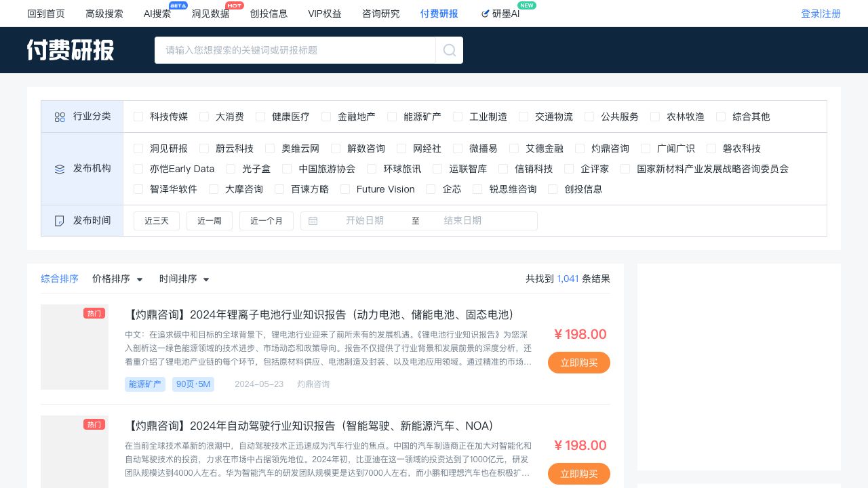This screenshot has height=488, width=868.
Task: Check the 科技传媒 industry checkbox
Action: tap(138, 117)
